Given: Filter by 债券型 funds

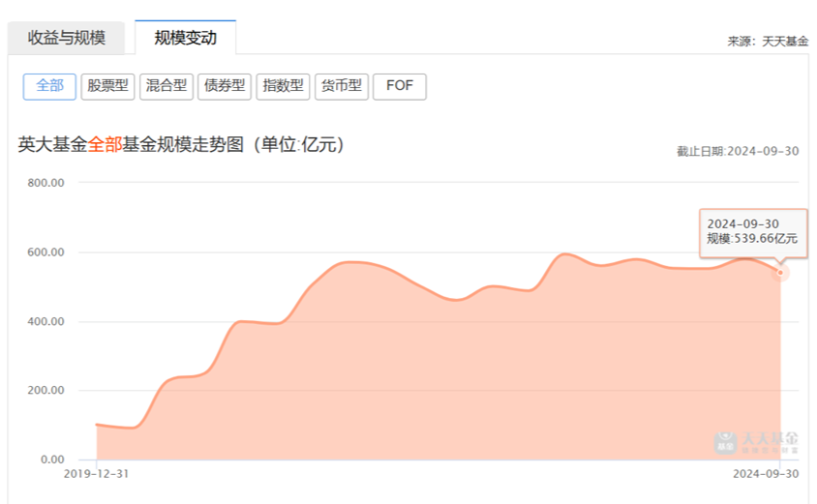Looking at the screenshot, I should click(225, 86).
